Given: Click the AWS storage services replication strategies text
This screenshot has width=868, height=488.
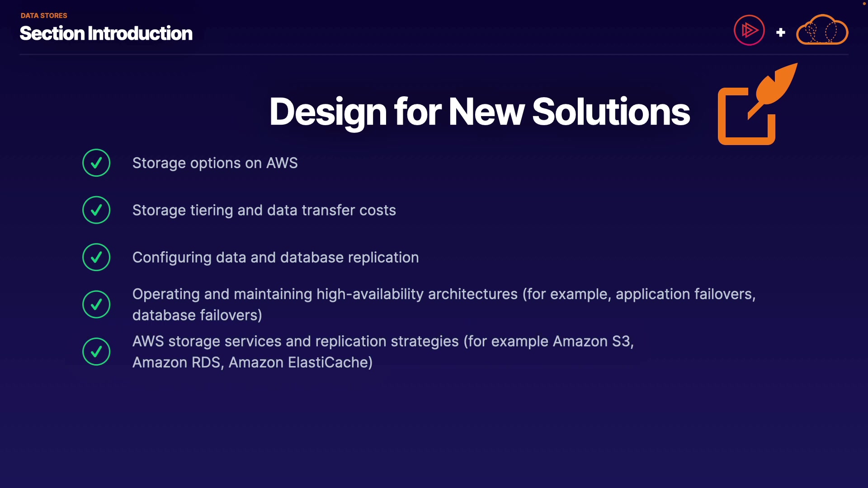Looking at the screenshot, I should click(x=382, y=341).
